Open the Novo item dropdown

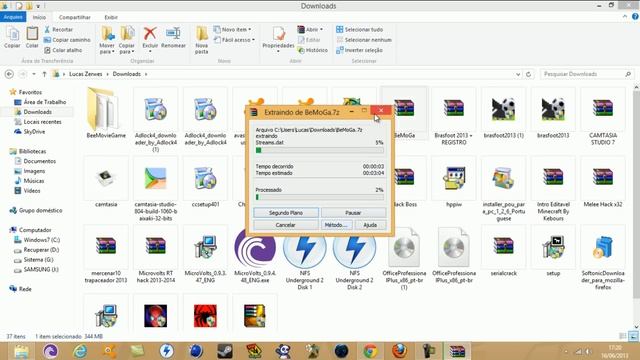232,29
